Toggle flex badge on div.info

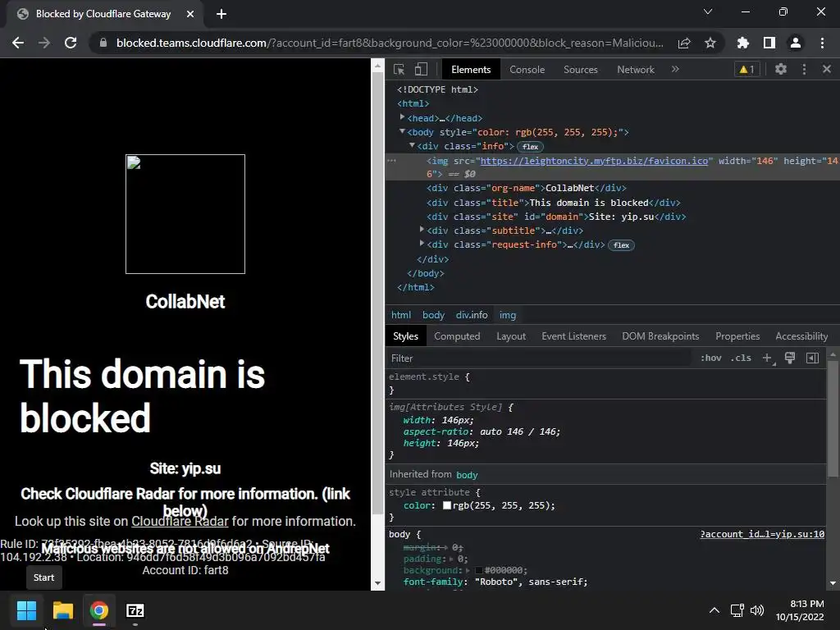(531, 147)
